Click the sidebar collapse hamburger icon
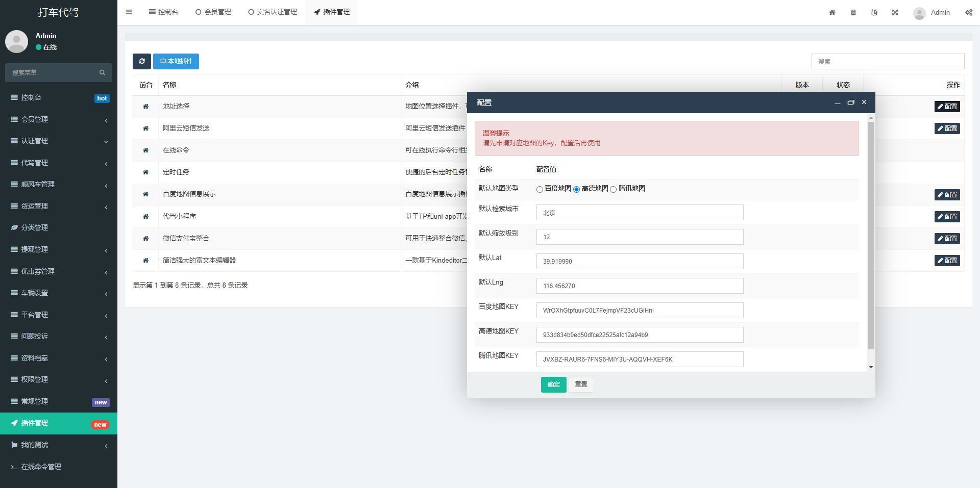 click(129, 12)
